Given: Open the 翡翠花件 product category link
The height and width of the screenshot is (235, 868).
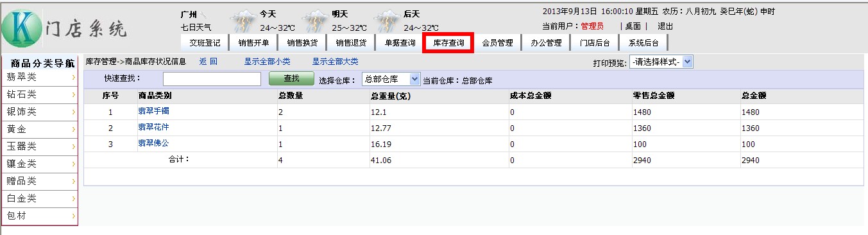Looking at the screenshot, I should coord(153,127).
